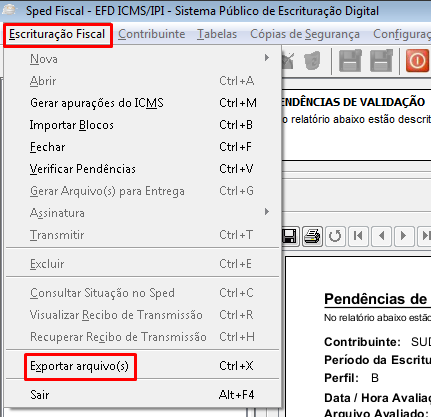Click the save icon in the report toolbar
The width and height of the screenshot is (431, 417).
tap(289, 236)
